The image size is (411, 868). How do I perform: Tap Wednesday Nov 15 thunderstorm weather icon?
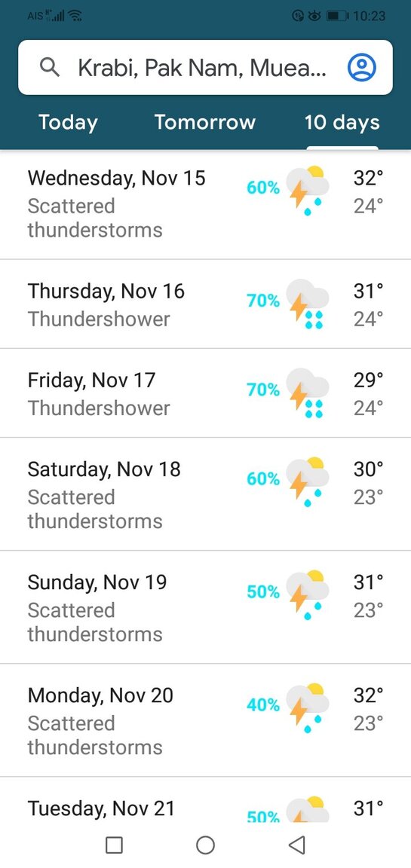point(308,190)
